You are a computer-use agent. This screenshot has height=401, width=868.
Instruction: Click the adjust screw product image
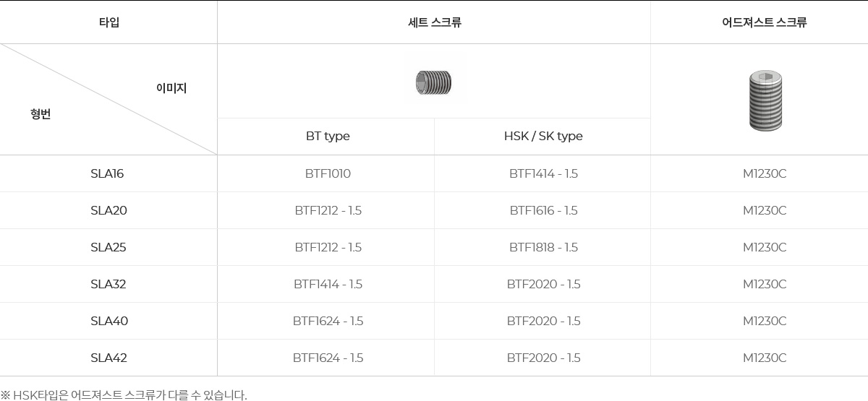coord(765,100)
